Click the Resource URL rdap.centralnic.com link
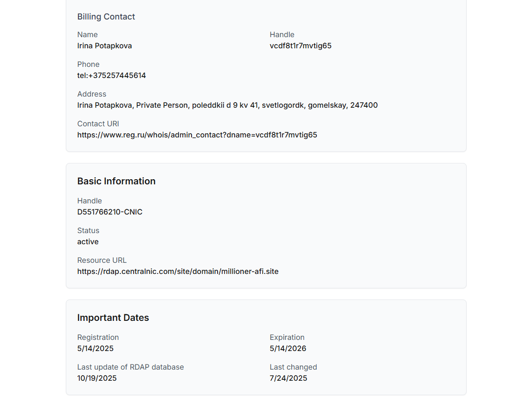Viewport: 532px width, 397px height. [x=178, y=272]
